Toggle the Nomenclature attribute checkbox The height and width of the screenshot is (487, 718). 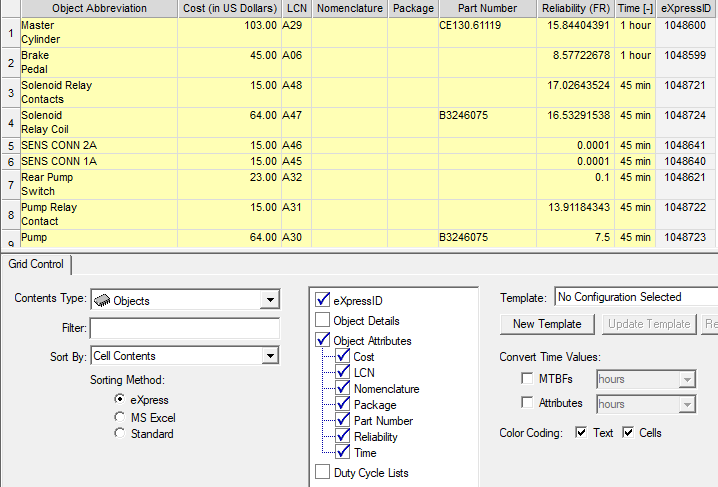[x=343, y=388]
